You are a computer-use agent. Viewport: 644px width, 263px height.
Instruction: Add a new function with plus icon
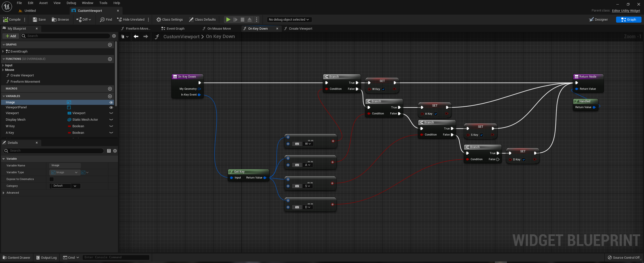coord(110,59)
